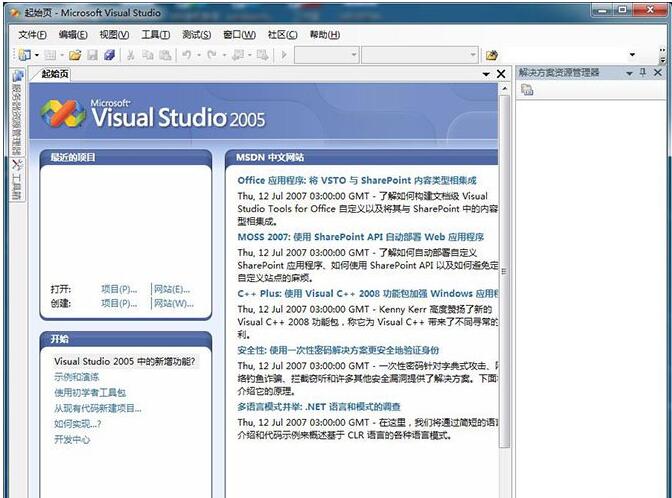Open the Redo history dropdown arrow
This screenshot has height=498, width=672.
point(224,55)
